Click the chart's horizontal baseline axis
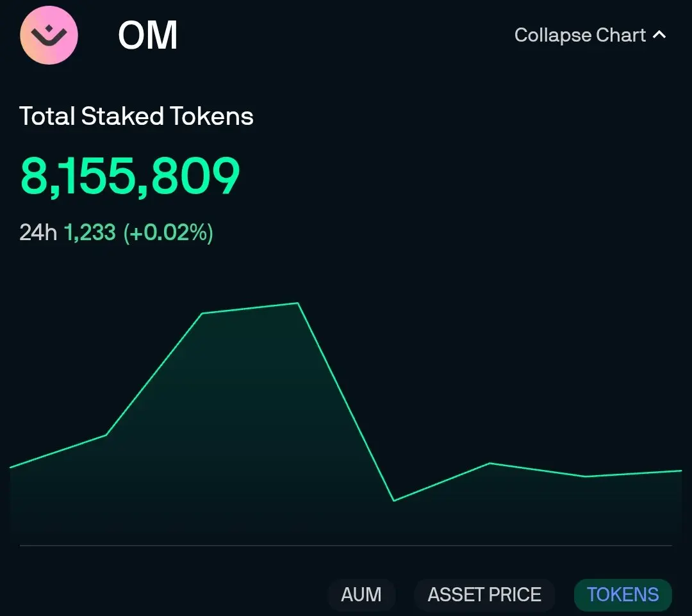 (345, 546)
